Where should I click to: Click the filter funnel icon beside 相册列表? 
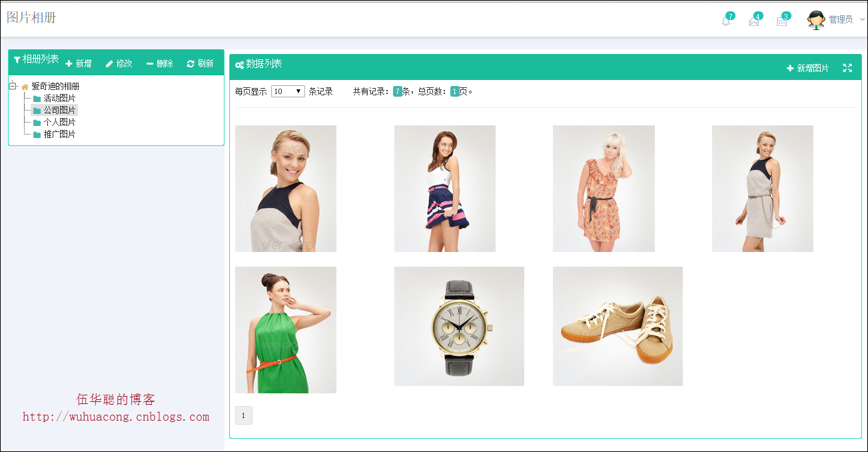click(x=17, y=60)
